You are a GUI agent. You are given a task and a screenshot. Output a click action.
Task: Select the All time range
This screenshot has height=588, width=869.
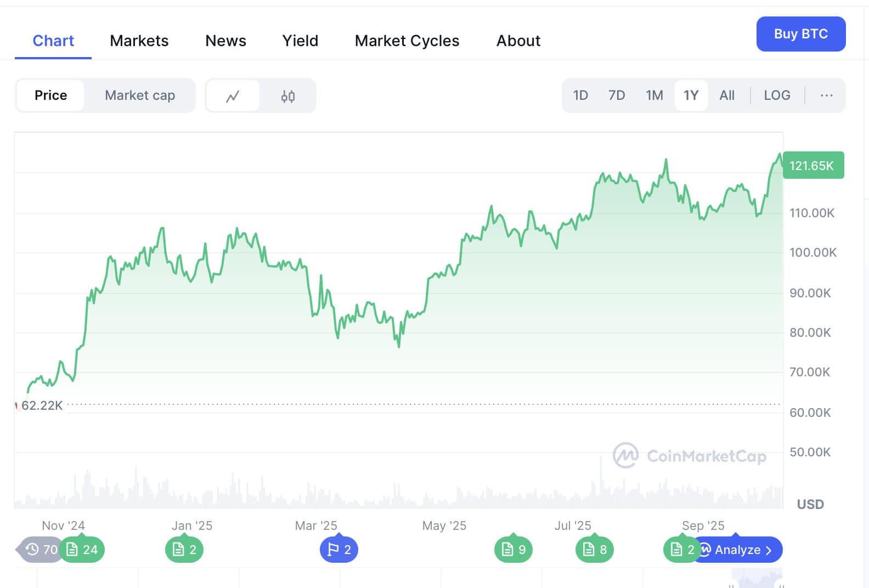(727, 95)
